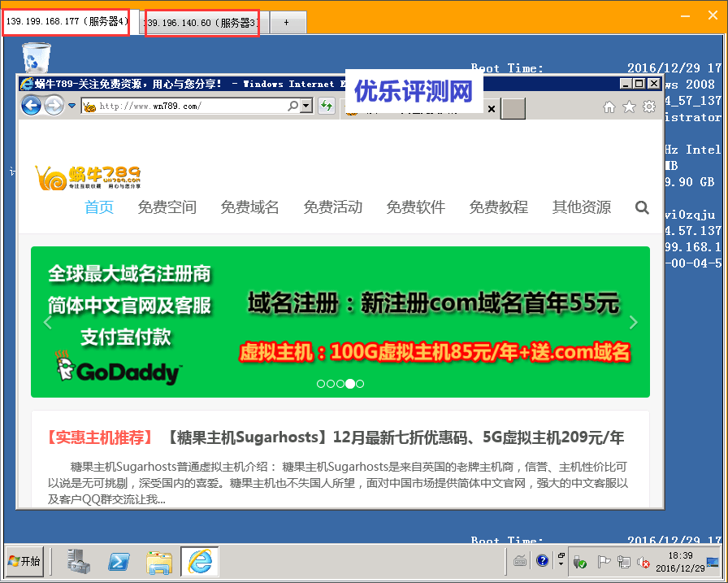
Task: Open the 开始 Start menu
Action: click(x=24, y=561)
